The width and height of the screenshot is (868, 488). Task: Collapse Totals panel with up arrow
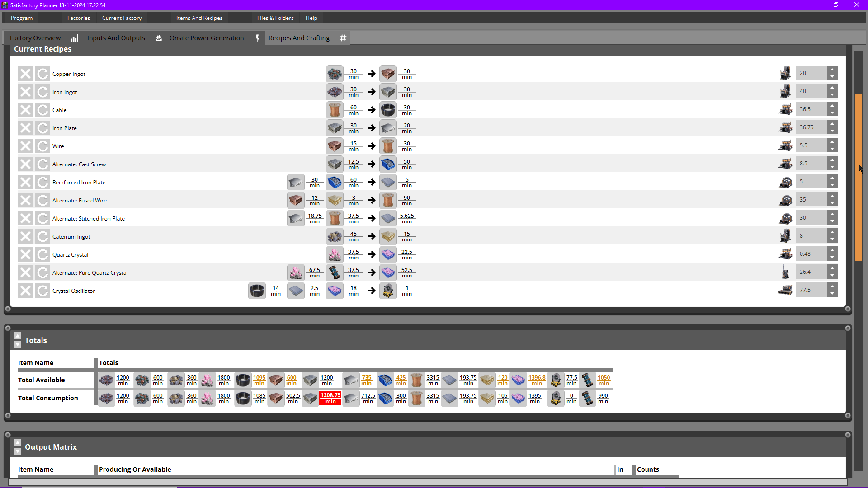tap(18, 336)
